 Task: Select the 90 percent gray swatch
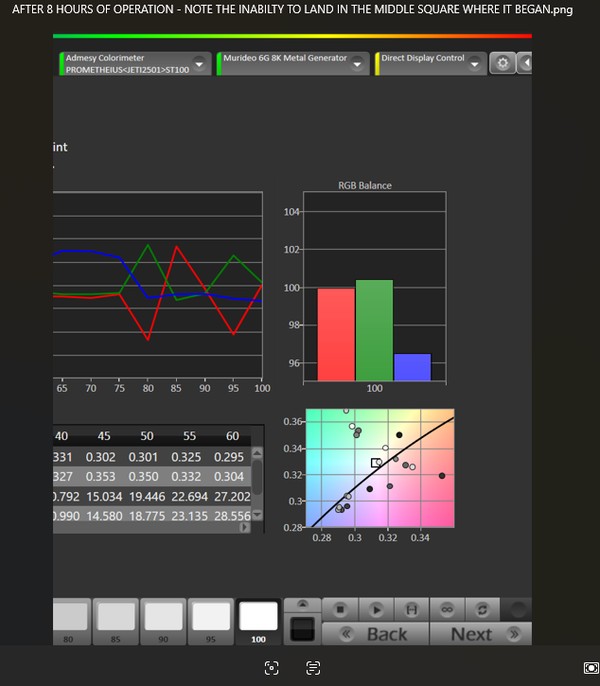coord(163,622)
